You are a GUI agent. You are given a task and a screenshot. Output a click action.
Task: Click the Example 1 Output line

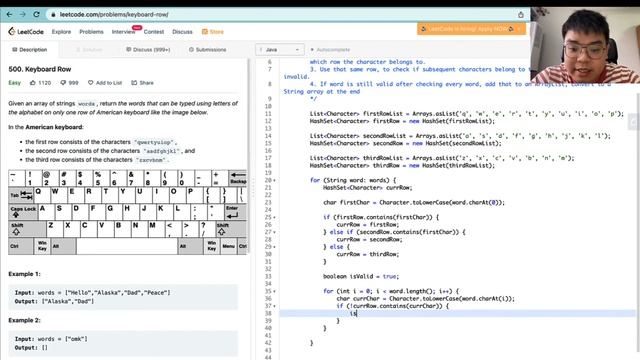54,301
